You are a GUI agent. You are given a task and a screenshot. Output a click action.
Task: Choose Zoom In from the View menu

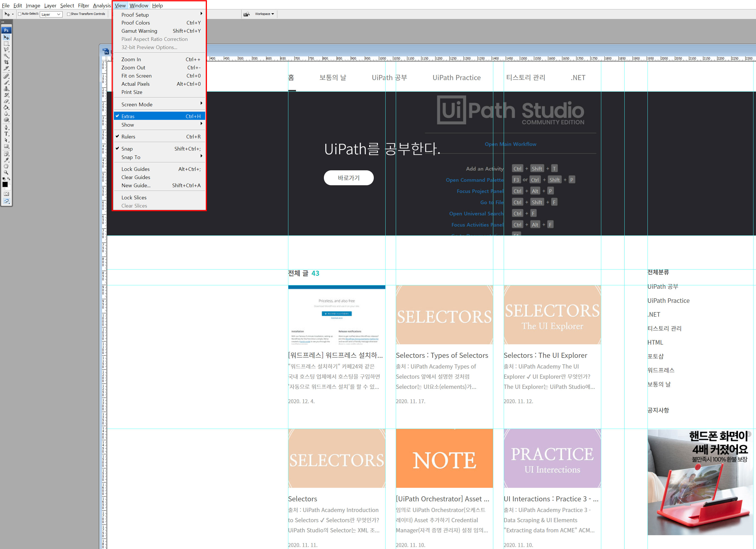click(159, 59)
